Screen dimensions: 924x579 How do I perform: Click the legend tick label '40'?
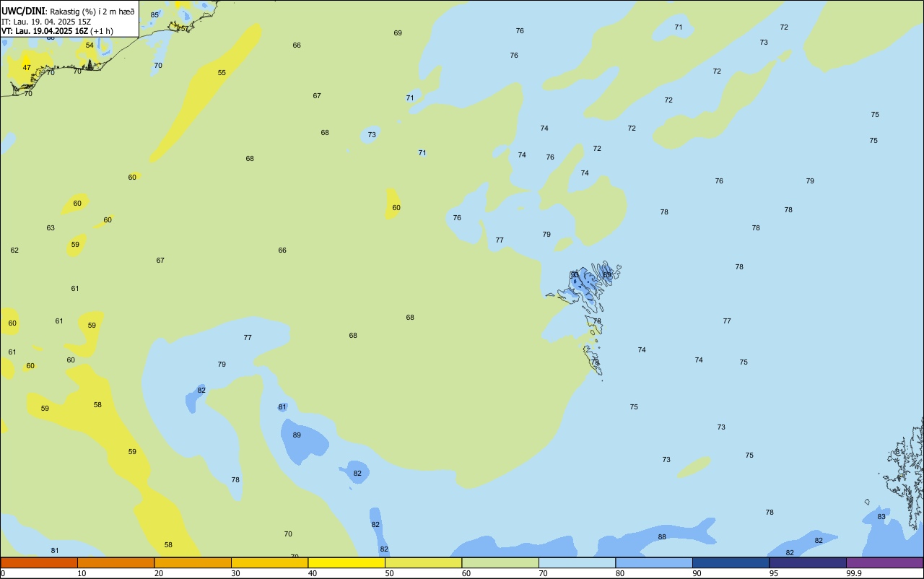point(313,573)
